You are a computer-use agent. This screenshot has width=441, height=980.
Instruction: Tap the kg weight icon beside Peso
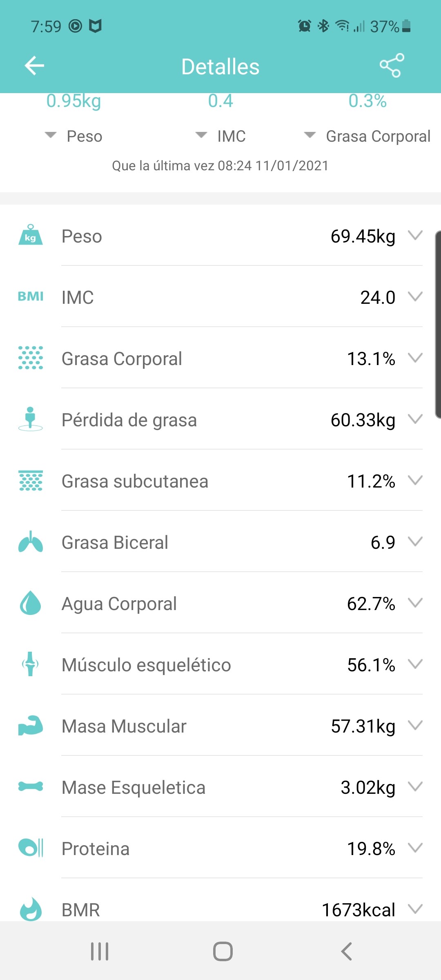31,235
